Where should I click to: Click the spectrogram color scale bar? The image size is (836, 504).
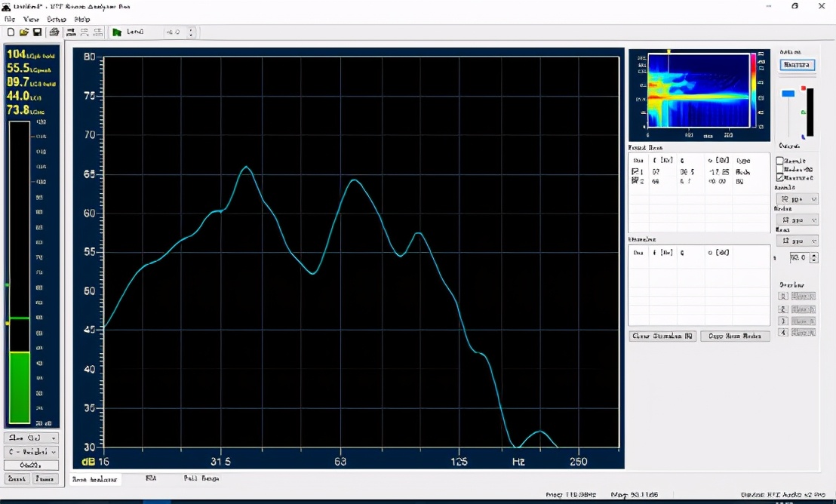coord(754,90)
